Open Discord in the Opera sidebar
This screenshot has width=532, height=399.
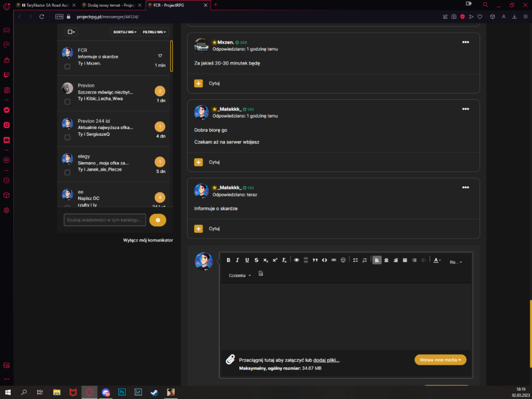(x=6, y=140)
